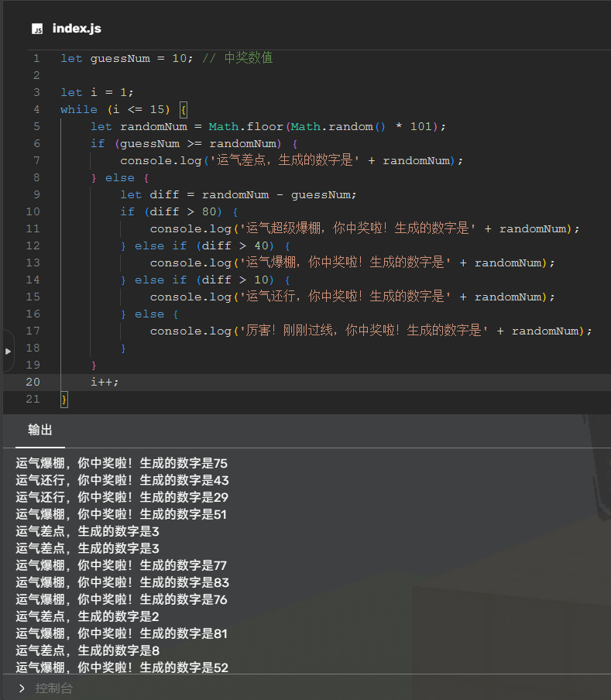Place cursor on the i++ statement
Viewport: 611px width, 700px height.
tap(105, 382)
